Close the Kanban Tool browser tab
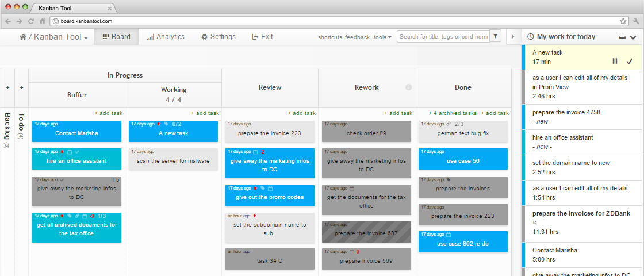This screenshot has width=644, height=276. 109,9
